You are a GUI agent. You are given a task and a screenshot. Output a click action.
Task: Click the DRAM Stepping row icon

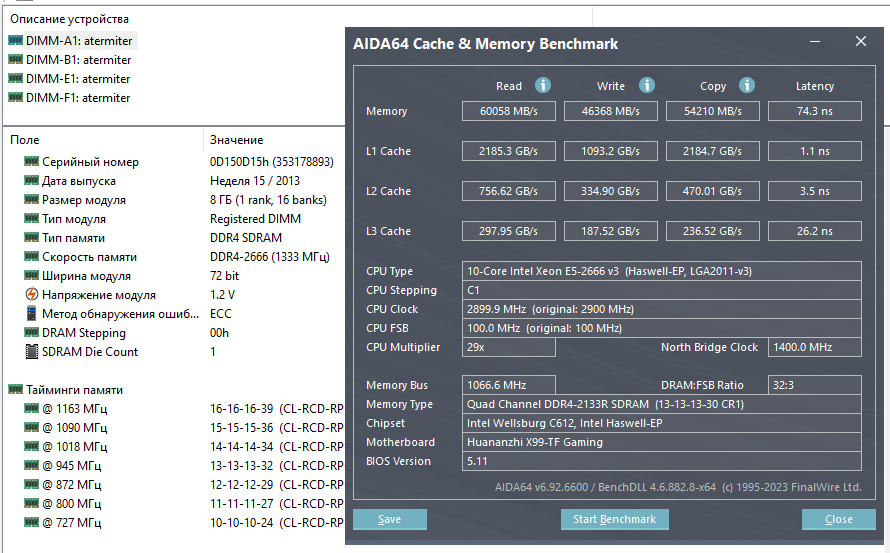coord(32,333)
